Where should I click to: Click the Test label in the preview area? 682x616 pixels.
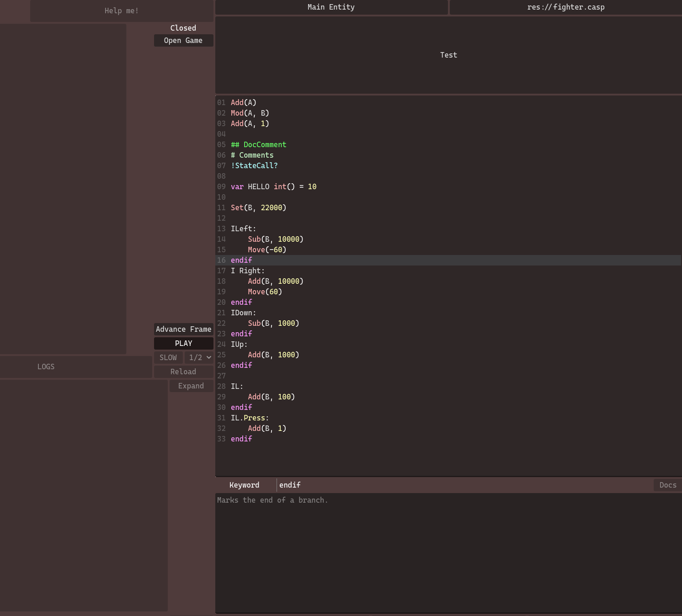(x=448, y=55)
